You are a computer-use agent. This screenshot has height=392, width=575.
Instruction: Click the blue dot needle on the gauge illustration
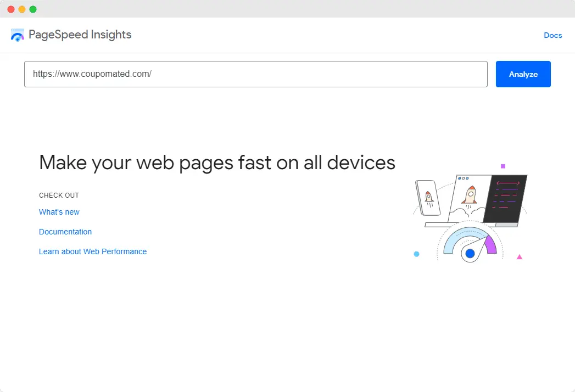[x=470, y=253]
